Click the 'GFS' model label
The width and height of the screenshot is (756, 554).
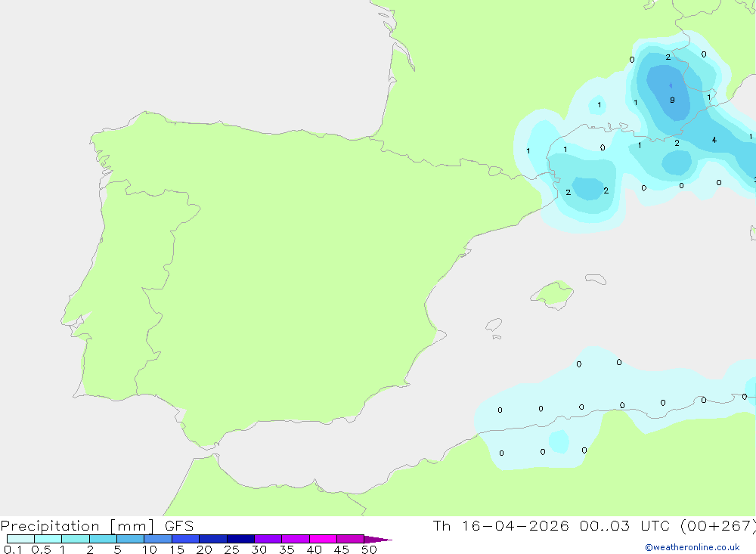coord(179,526)
